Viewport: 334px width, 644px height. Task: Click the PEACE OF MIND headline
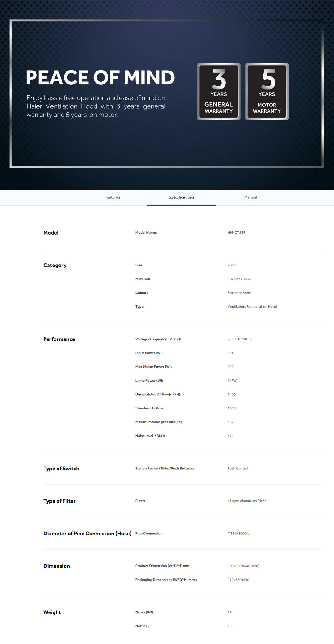tap(100, 77)
